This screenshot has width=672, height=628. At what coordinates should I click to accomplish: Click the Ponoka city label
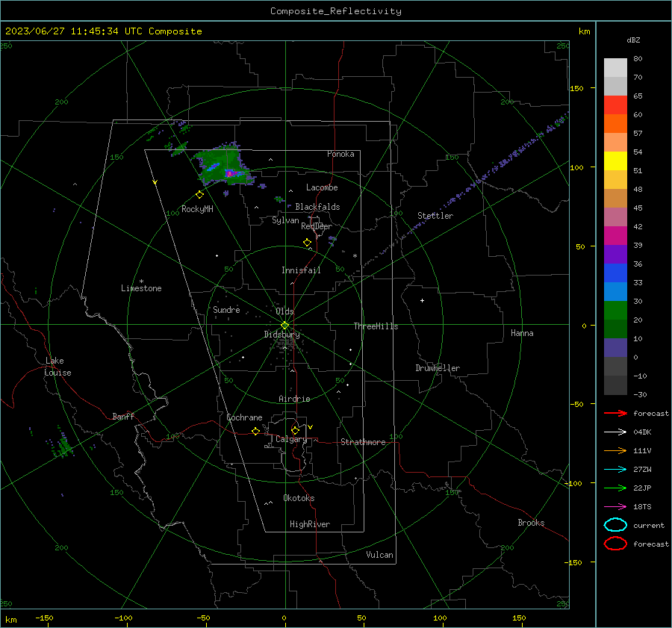340,154
